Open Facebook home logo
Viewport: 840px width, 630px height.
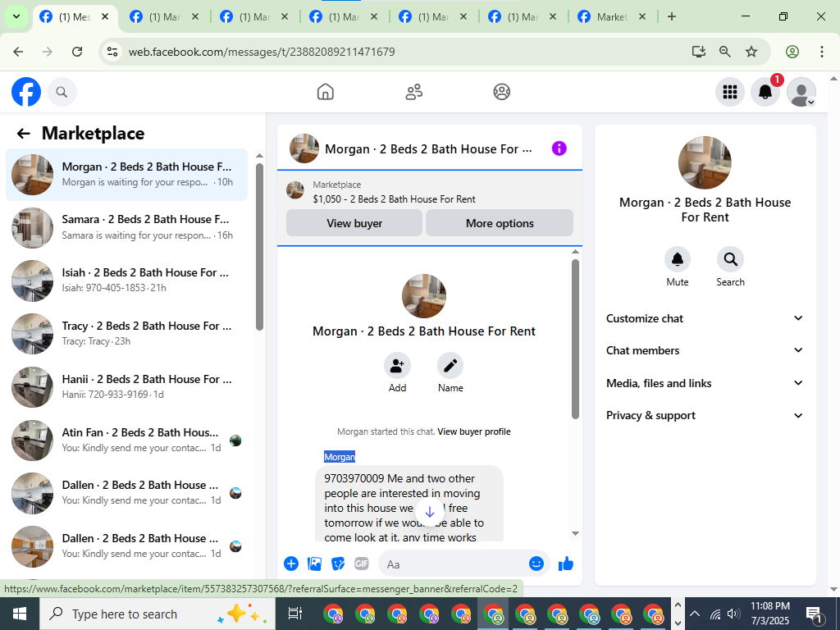[x=26, y=92]
